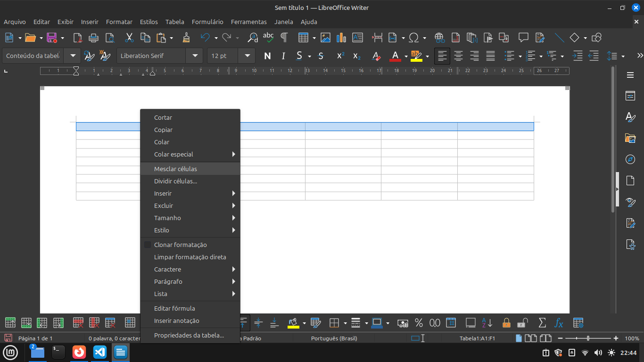Screen dimensions: 644x362
Task: Click the Print icon in the toolbar
Action: 94,38
